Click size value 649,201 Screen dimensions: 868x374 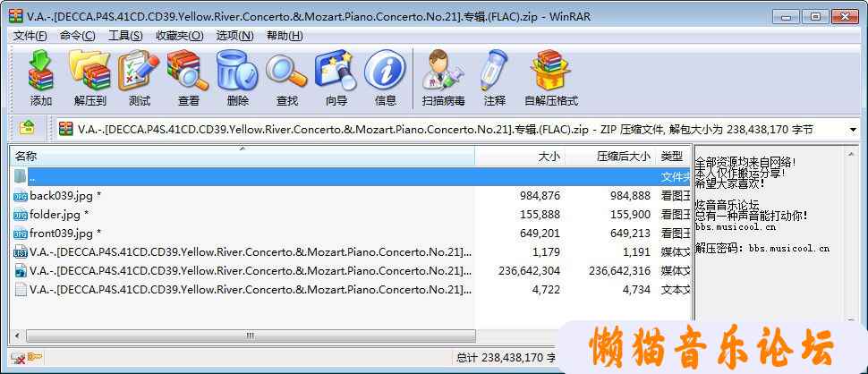540,234
